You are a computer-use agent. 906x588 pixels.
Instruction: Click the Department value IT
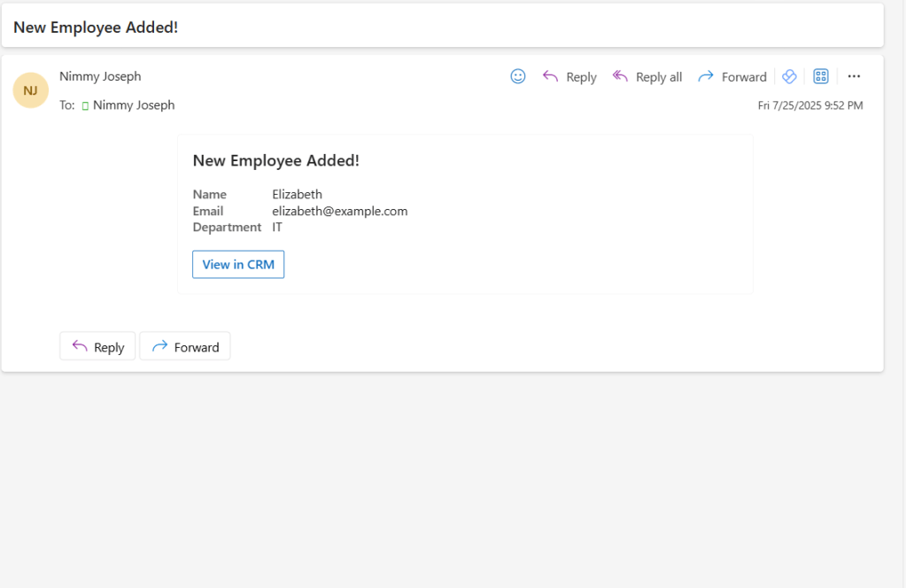click(277, 228)
